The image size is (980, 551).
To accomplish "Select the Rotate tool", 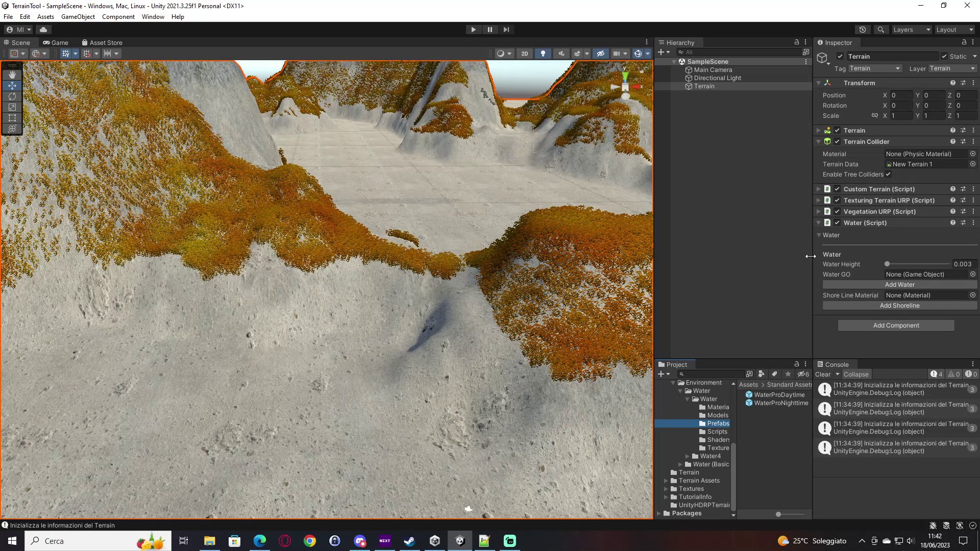I will coord(12,96).
